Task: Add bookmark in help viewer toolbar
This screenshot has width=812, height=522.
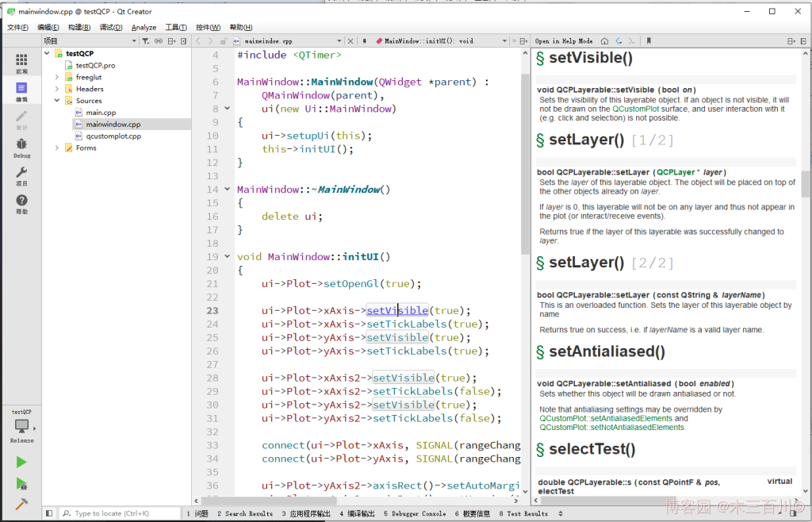Action: 649,40
